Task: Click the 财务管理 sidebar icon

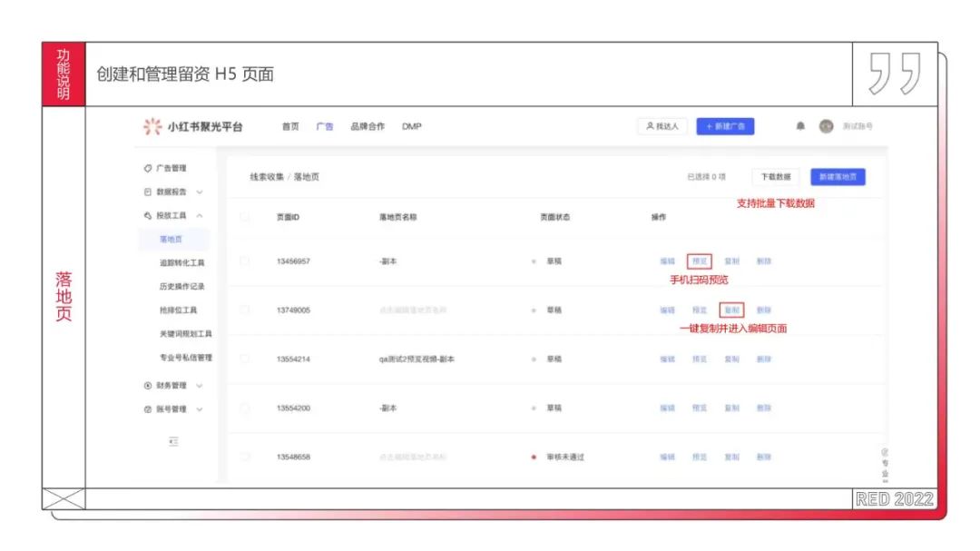Action: click(148, 386)
